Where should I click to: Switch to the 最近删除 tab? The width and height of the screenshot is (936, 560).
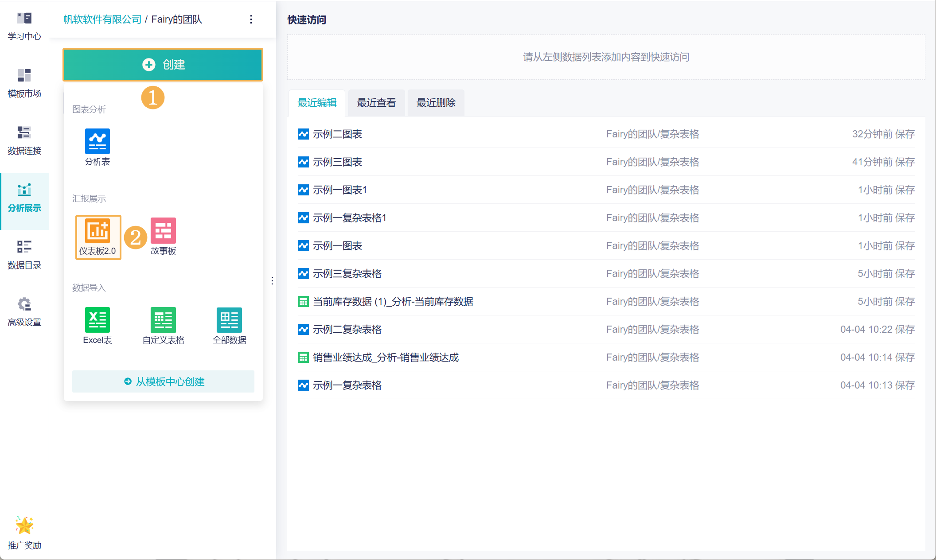[436, 103]
